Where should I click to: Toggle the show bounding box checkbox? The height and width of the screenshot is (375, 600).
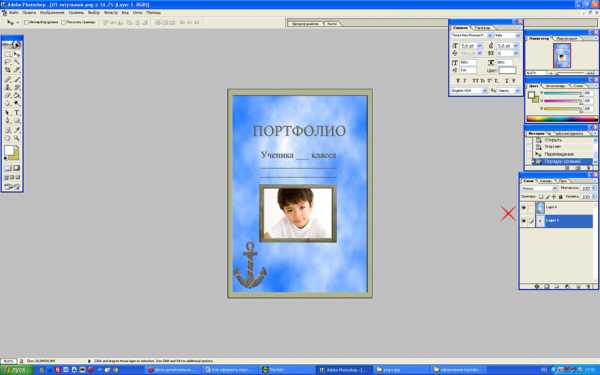[64, 23]
